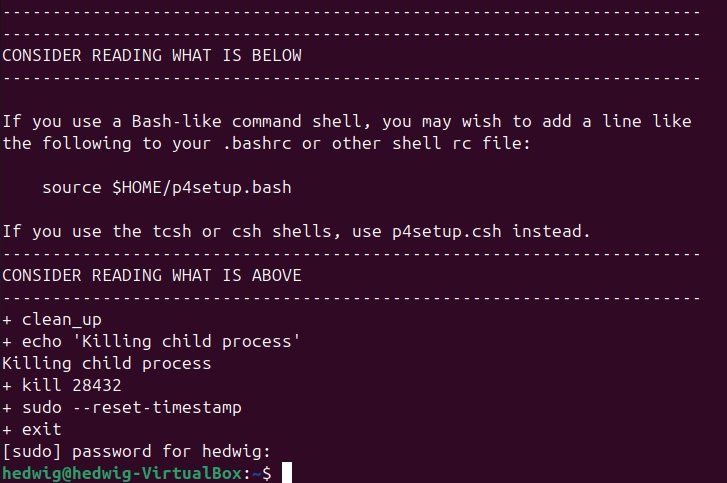Viewport: 727px width, 483px height.
Task: Click the hedwig@hedwig-VirtualBox prompt text
Action: click(122, 473)
